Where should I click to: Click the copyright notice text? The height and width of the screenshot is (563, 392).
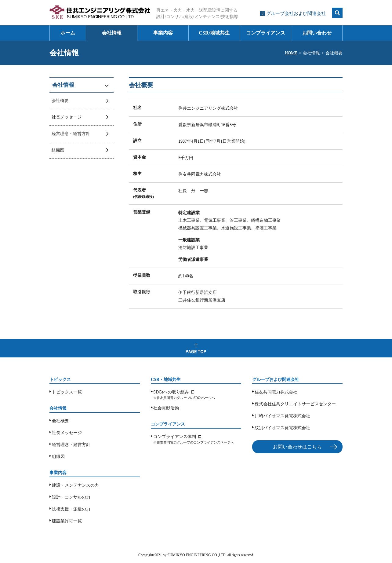196,555
